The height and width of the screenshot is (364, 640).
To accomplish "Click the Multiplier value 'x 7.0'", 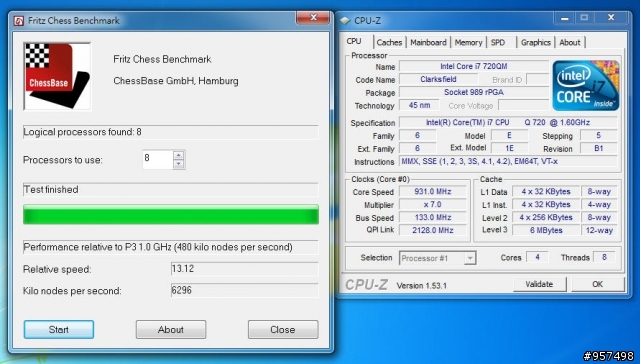I will coord(433,204).
